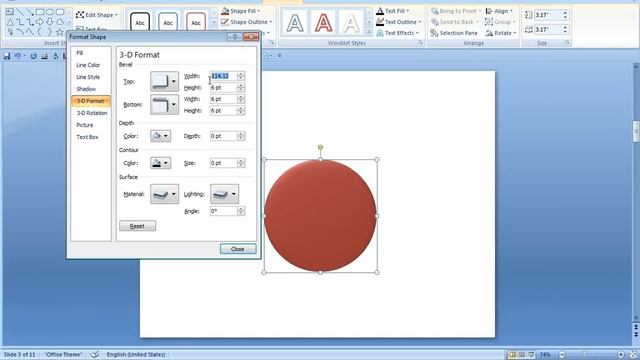Screen dimensions: 640x360
Task: Open the Size dialog launcher
Action: pos(567,43)
